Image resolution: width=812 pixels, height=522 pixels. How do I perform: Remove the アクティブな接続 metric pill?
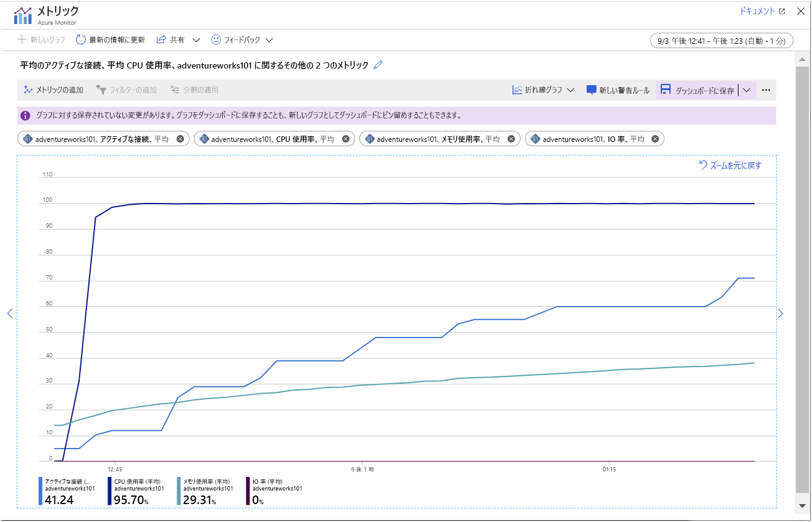click(x=180, y=139)
